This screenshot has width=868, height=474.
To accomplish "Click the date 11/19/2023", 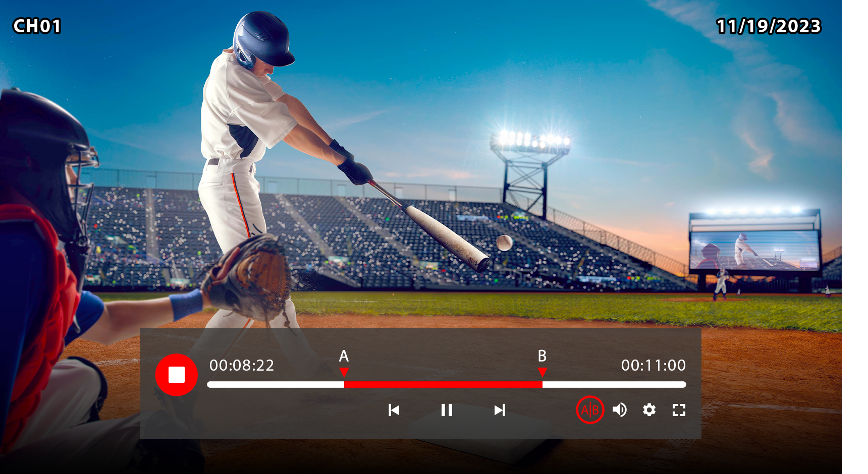I will [769, 26].
